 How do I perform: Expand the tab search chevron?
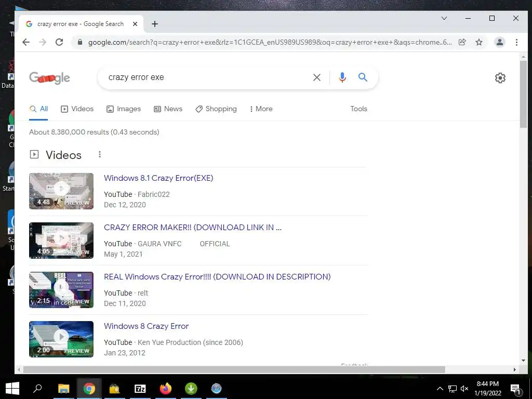coord(444,18)
